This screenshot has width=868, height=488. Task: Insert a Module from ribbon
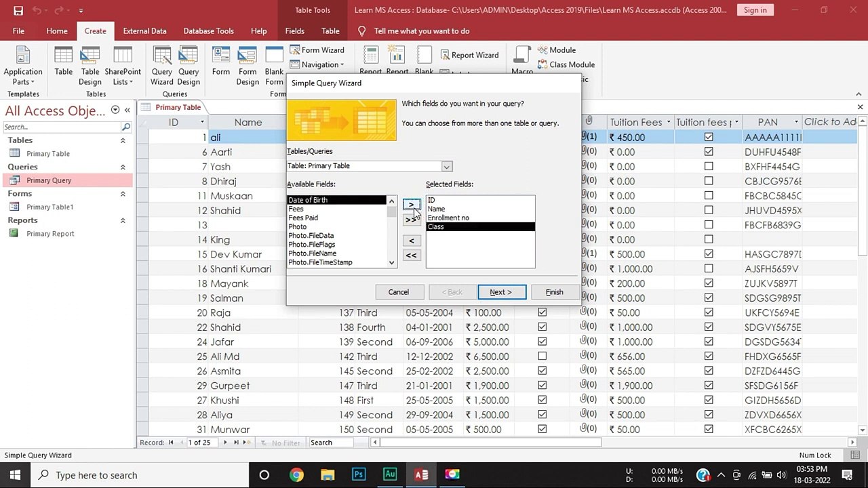pos(557,50)
